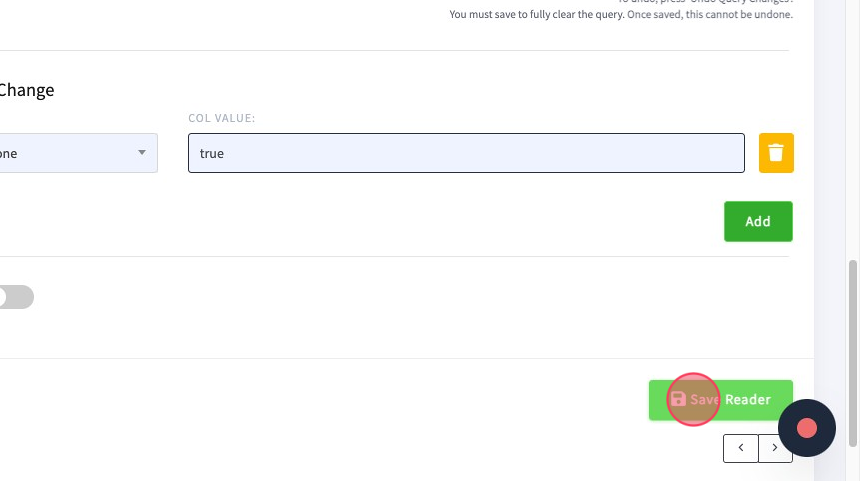Click the red record circle button
860x481 pixels.
807,428
